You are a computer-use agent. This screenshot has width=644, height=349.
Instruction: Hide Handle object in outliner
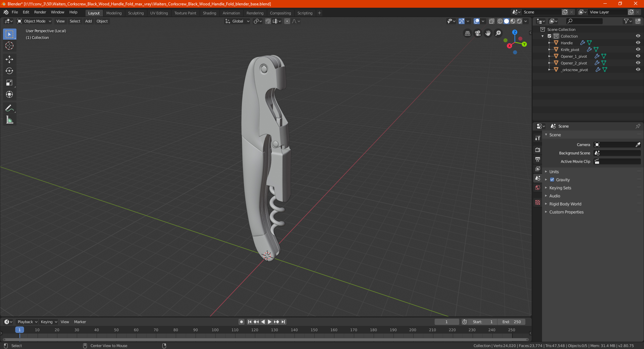pyautogui.click(x=638, y=43)
